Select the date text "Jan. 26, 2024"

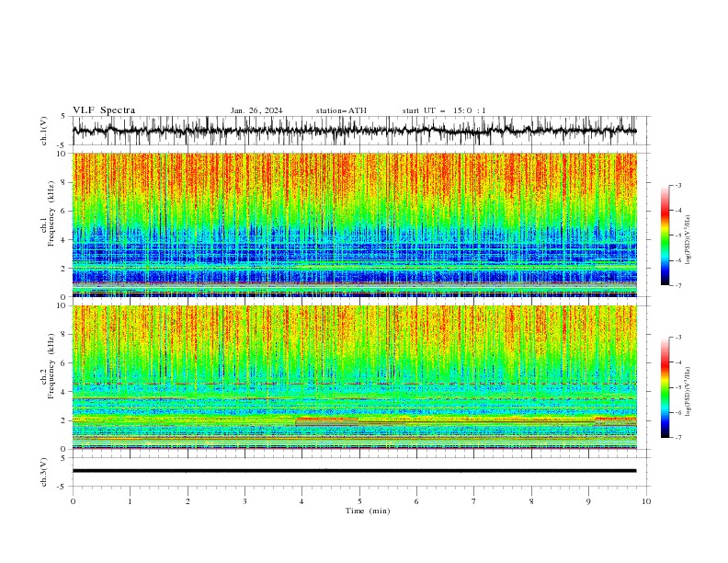point(256,110)
